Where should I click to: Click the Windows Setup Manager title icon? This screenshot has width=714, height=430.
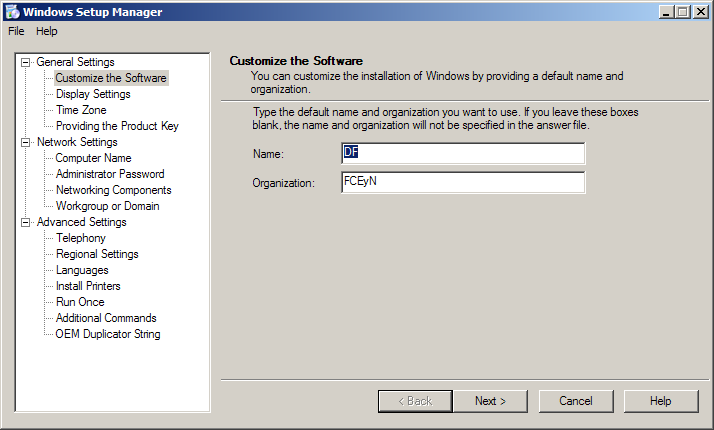pos(12,12)
